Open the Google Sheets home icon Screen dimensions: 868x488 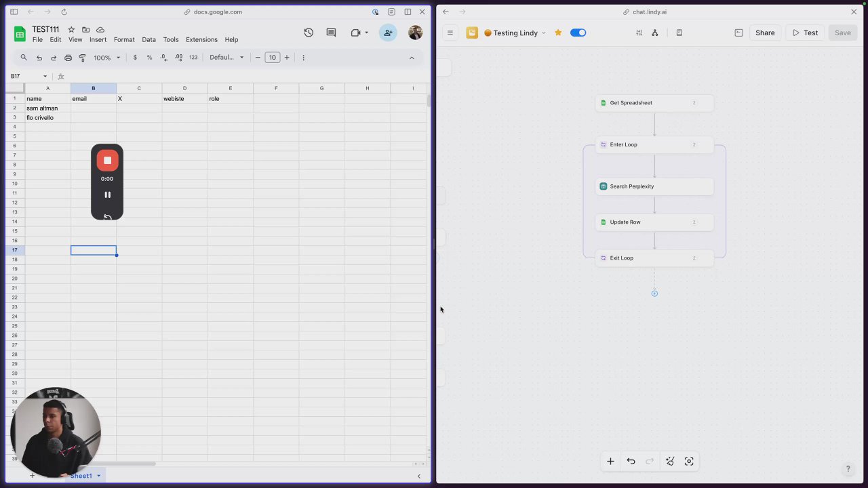click(20, 34)
